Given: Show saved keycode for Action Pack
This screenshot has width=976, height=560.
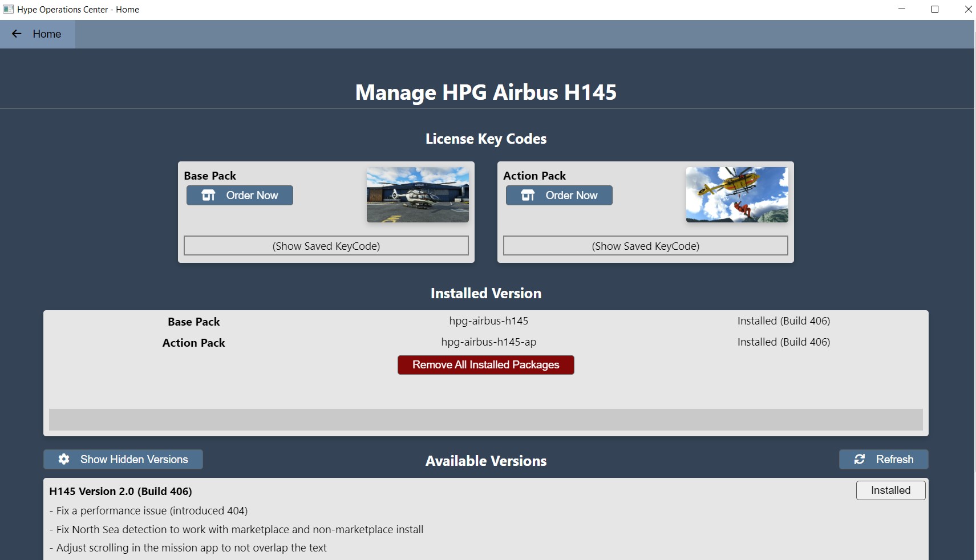Looking at the screenshot, I should (x=646, y=246).
